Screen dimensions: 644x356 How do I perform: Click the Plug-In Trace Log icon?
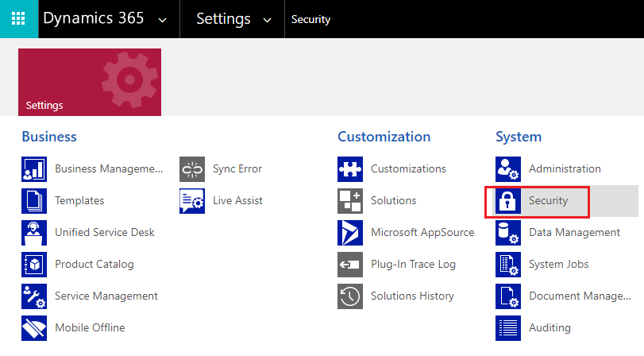[350, 265]
